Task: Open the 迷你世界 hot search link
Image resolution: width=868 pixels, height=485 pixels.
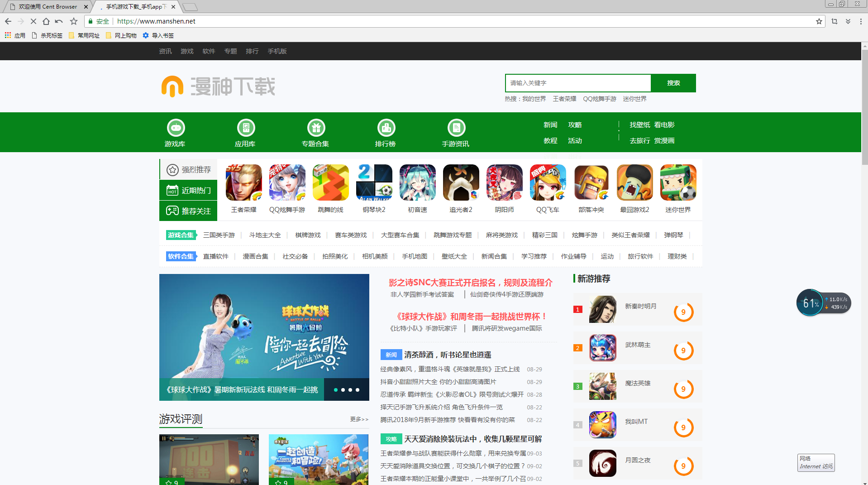Action: click(x=634, y=99)
